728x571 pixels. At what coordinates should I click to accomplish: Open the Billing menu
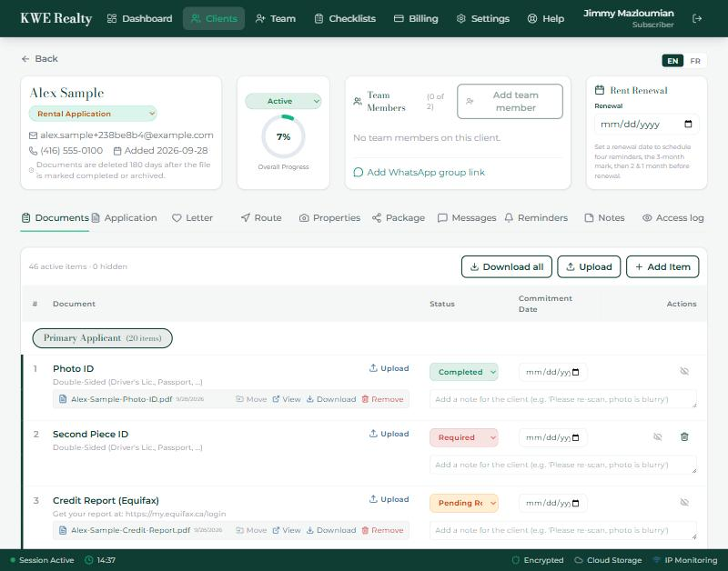click(416, 18)
